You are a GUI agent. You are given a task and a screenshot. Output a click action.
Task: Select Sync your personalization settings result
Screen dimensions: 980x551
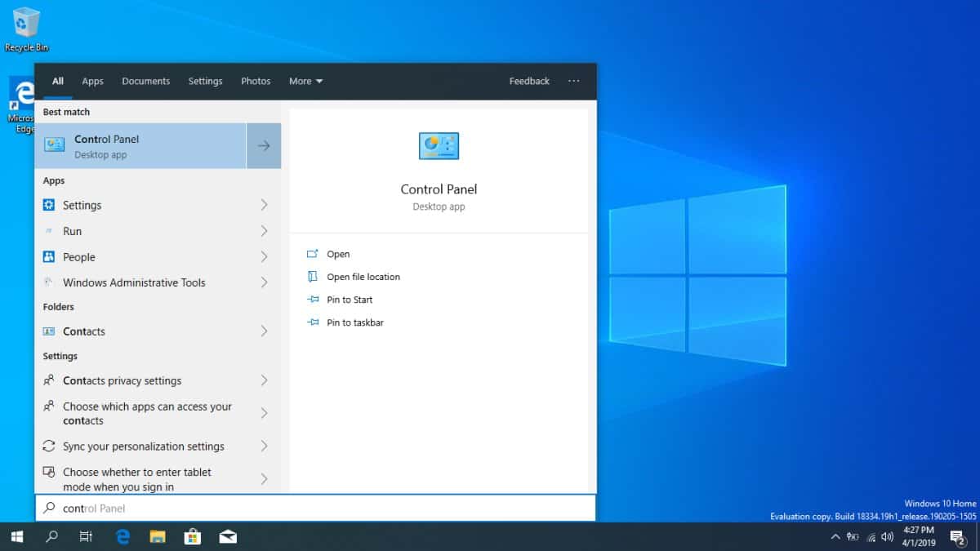pyautogui.click(x=158, y=447)
